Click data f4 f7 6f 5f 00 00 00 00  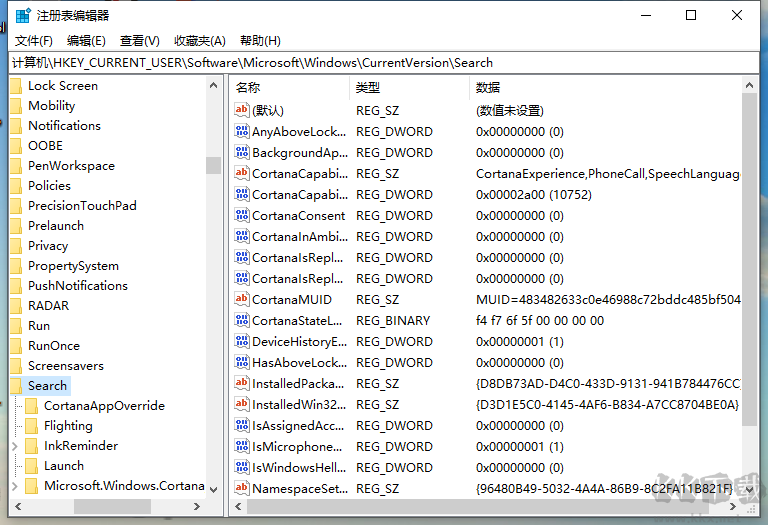click(x=540, y=321)
